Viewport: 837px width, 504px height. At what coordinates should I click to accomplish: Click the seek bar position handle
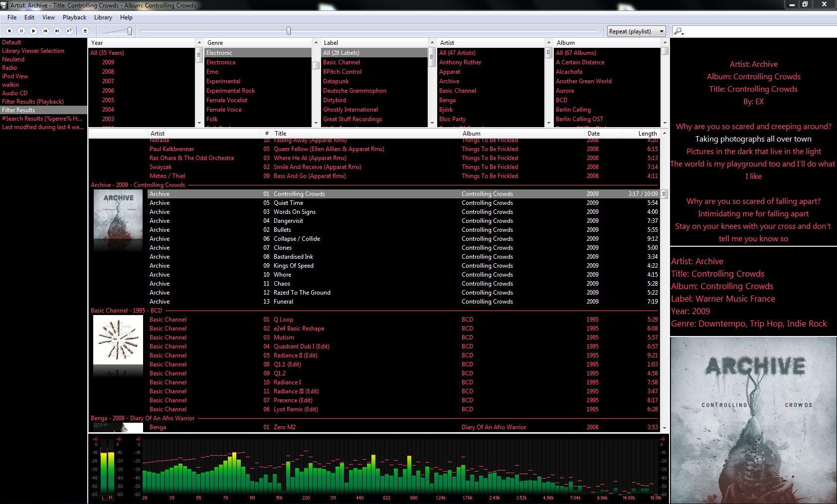(289, 31)
